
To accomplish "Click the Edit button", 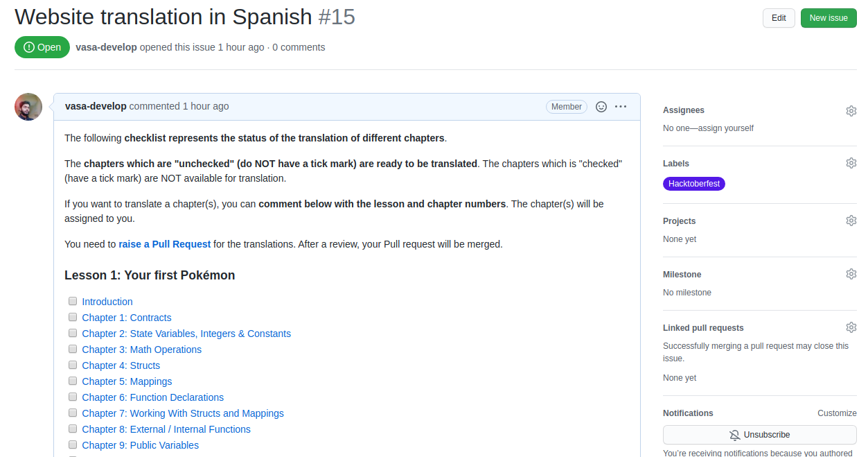I will (779, 18).
